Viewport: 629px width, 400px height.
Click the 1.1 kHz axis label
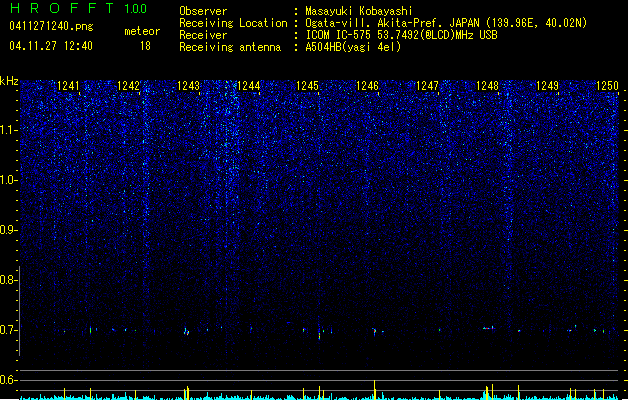coord(9,130)
